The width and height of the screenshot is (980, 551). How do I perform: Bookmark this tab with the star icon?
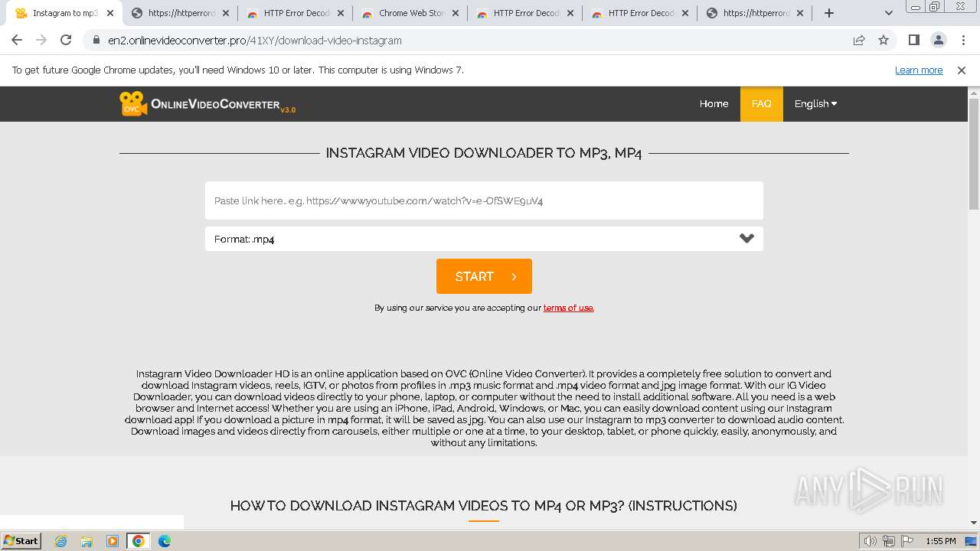[x=884, y=40]
